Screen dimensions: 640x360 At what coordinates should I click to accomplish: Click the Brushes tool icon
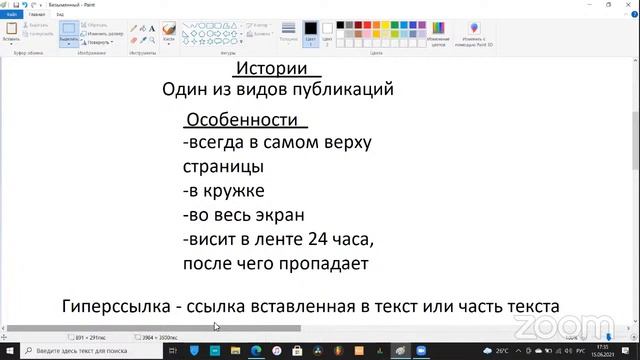(169, 29)
